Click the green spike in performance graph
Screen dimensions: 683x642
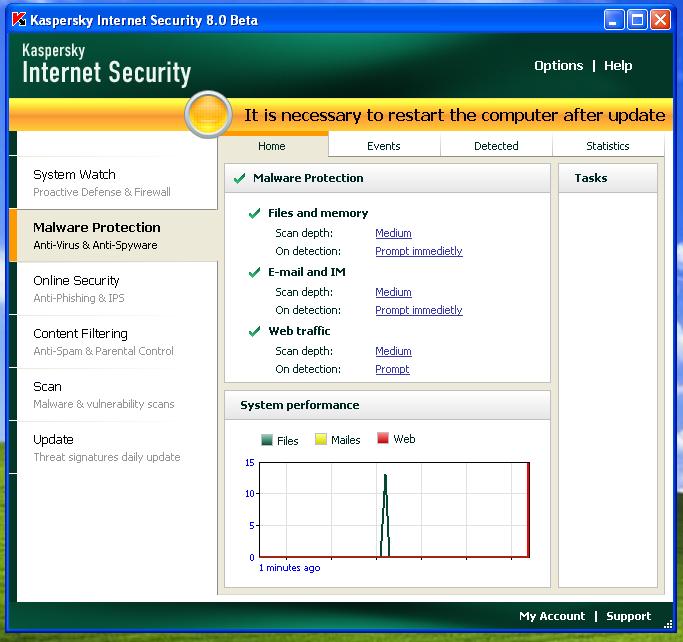(x=385, y=515)
